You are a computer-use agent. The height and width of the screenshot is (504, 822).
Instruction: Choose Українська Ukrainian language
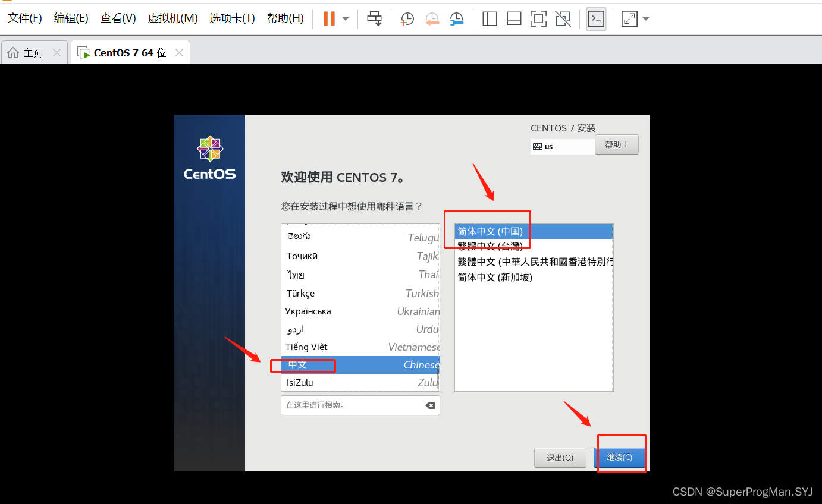tap(360, 311)
